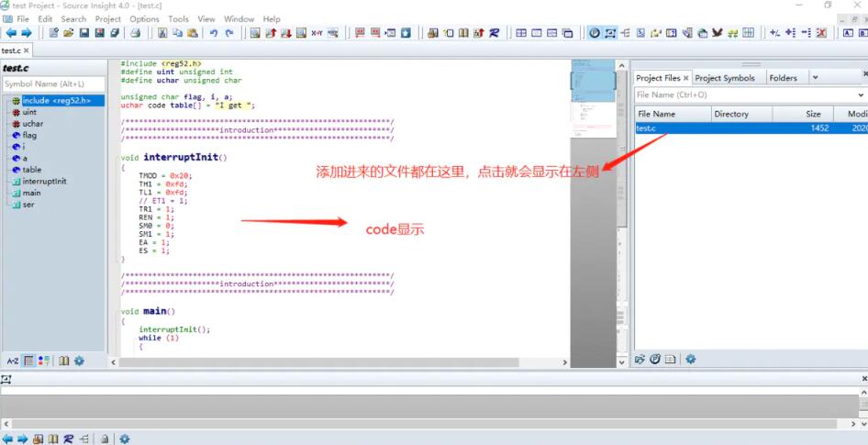
Task: Open the File menu
Action: tap(23, 19)
